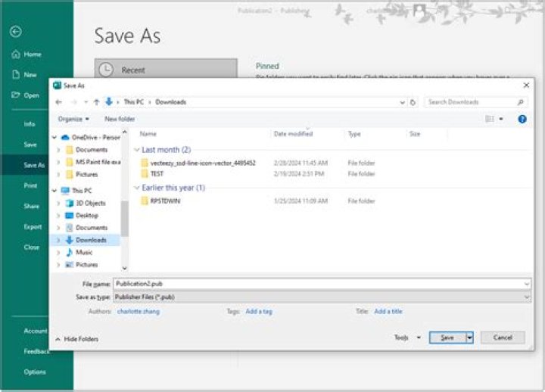545x392 pixels.
Task: Click the refresh icon beside address bar
Action: point(413,102)
